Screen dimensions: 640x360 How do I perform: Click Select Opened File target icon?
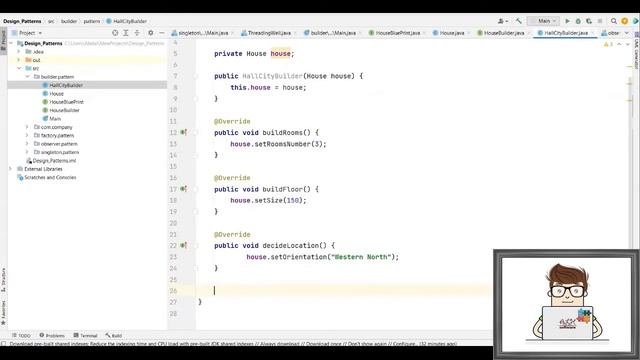tap(115, 33)
